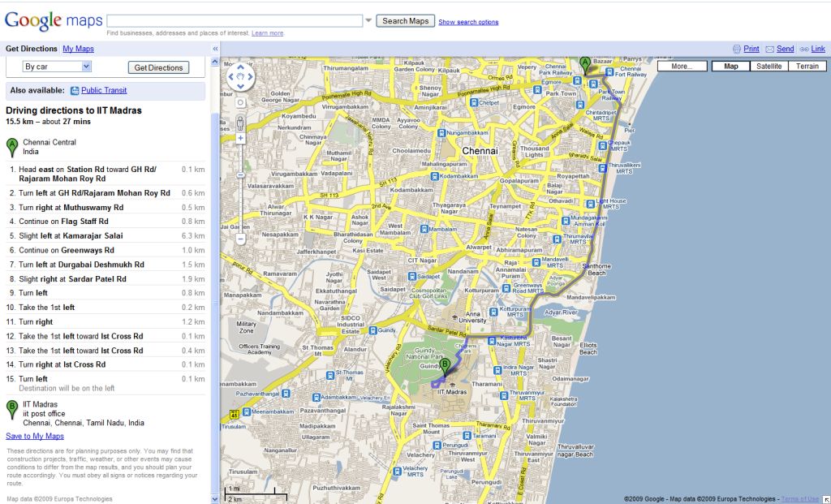831x504 pixels.
Task: Click the Light House MRTS station icon
Action: tap(591, 204)
